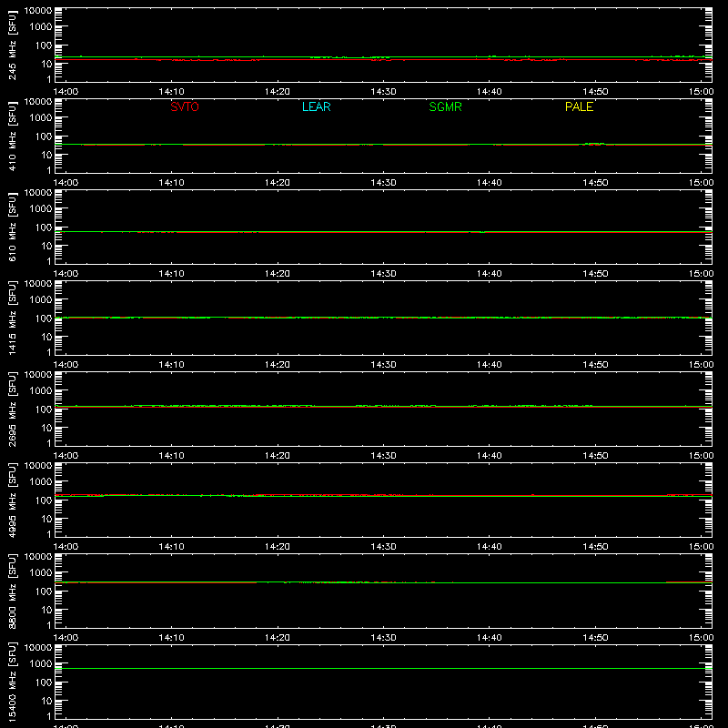Click 14:00 time label of 245 MHz plot
Image resolution: width=728 pixels, height=728 pixels.
66,92
